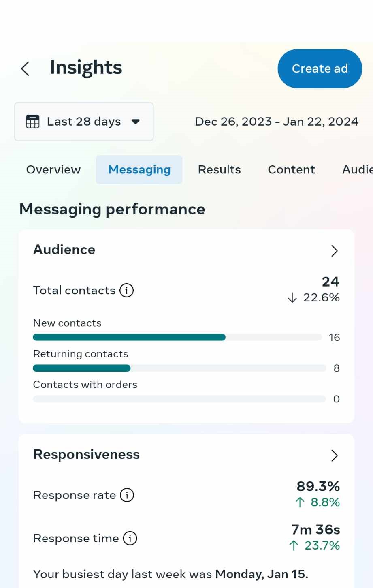Screen dimensions: 373x588
Task: Click the calendar icon in date selector
Action: (x=32, y=122)
